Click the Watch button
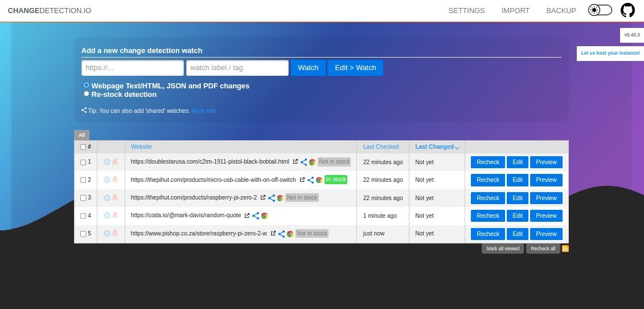The image size is (644, 309). click(x=308, y=68)
